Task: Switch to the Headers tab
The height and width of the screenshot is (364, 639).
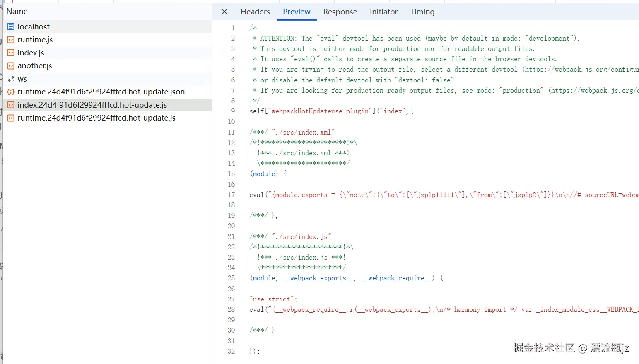Action: 255,12
